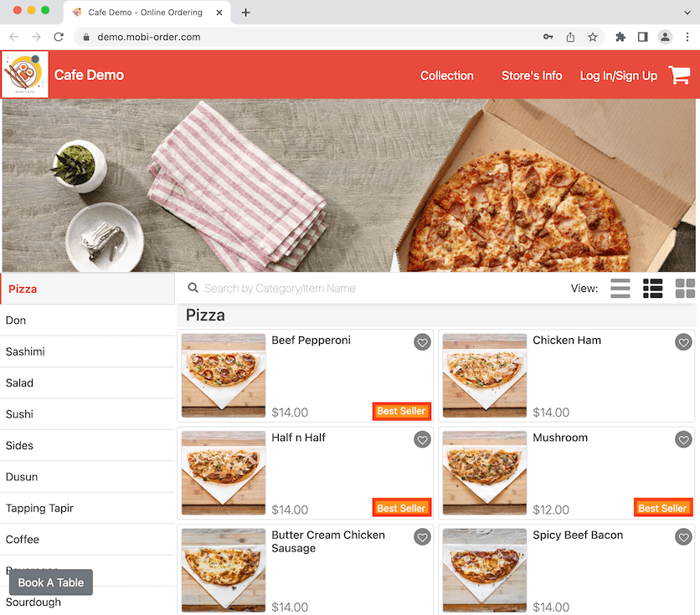Open the Store's Info page

tap(532, 75)
